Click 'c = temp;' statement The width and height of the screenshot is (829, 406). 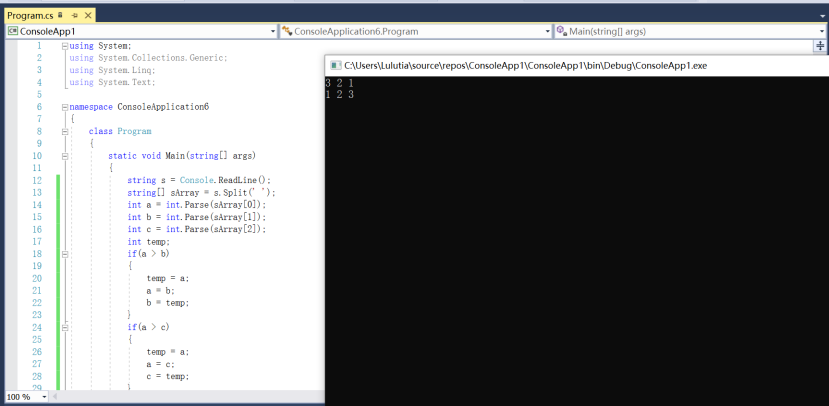[x=168, y=376]
